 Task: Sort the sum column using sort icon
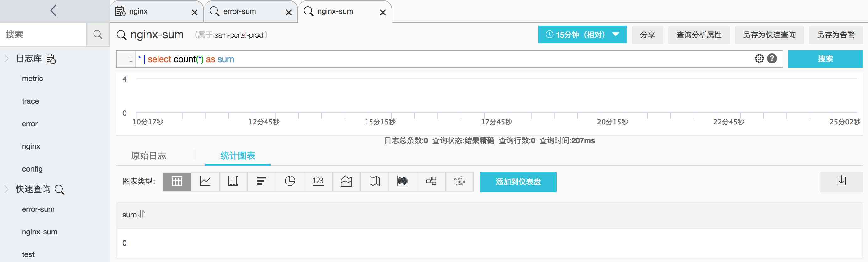(x=142, y=214)
